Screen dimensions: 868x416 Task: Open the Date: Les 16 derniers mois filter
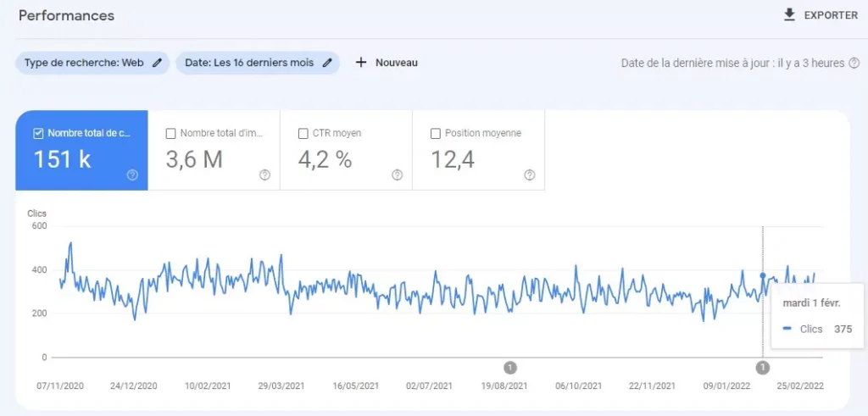pos(249,63)
